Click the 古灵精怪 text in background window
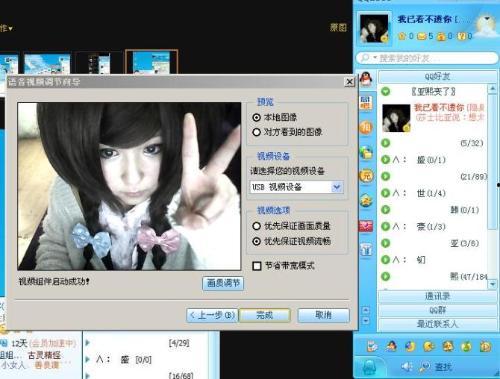 coord(44,355)
